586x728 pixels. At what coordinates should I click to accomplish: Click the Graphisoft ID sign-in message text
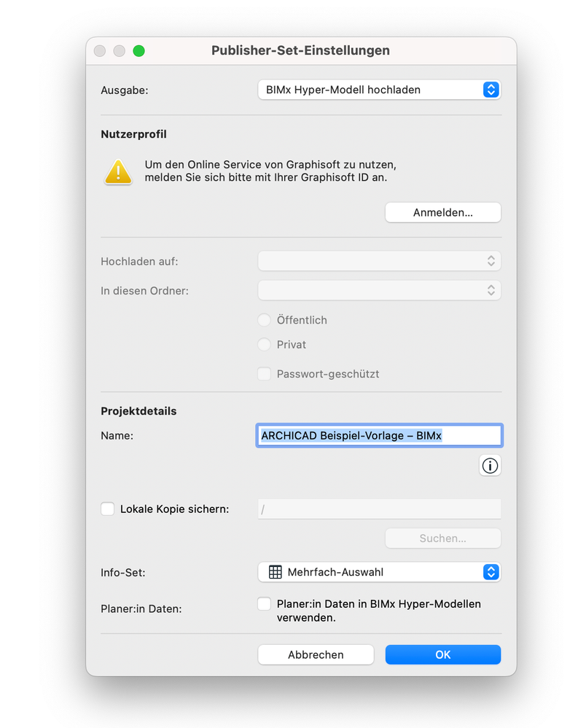(270, 171)
